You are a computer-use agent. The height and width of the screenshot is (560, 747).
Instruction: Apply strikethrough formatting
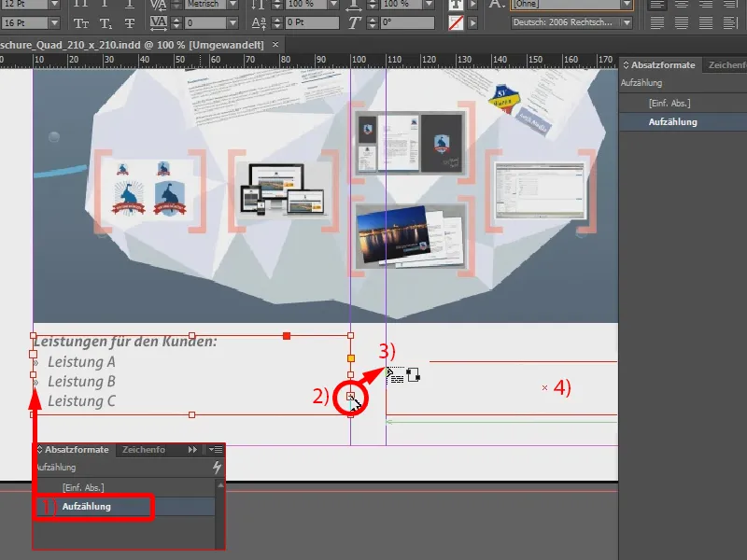coord(130,22)
